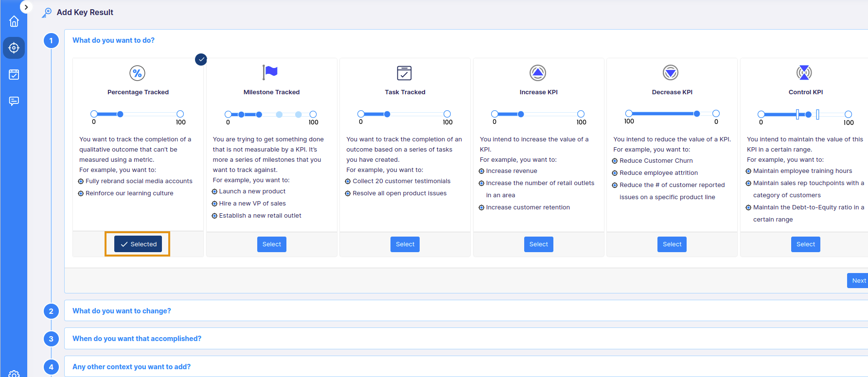Click the Percentage Tracked percent icon
868x377 pixels.
click(x=138, y=73)
